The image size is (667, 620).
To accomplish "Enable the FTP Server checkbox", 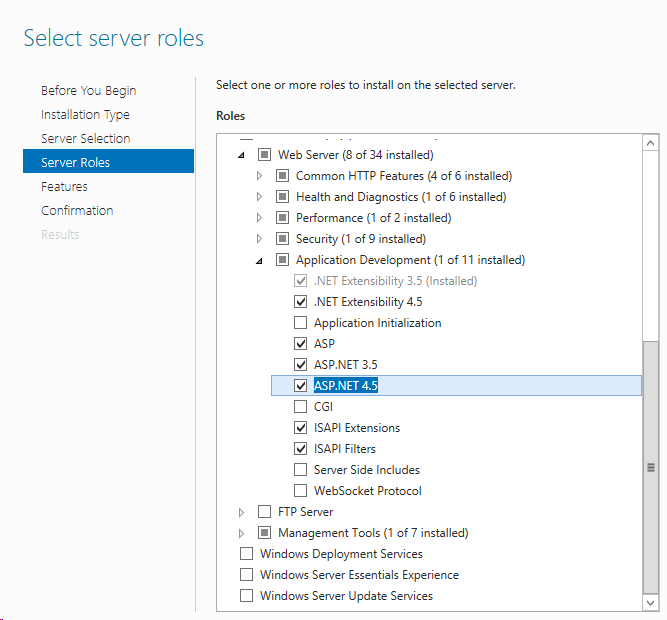I will (x=265, y=512).
